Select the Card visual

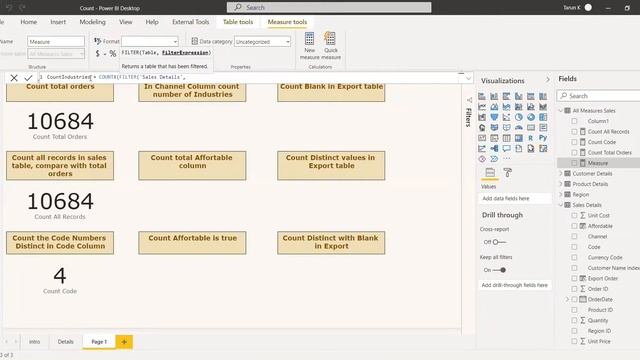coord(531,128)
